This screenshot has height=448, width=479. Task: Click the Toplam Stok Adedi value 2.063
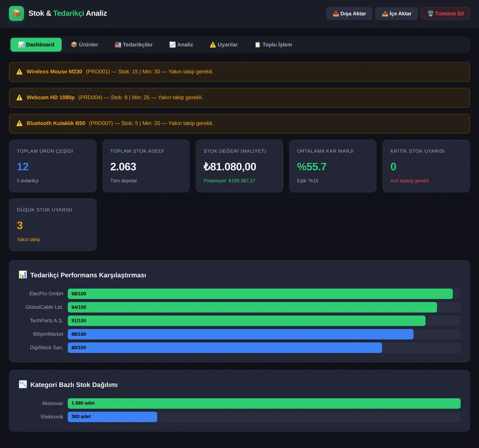click(123, 167)
